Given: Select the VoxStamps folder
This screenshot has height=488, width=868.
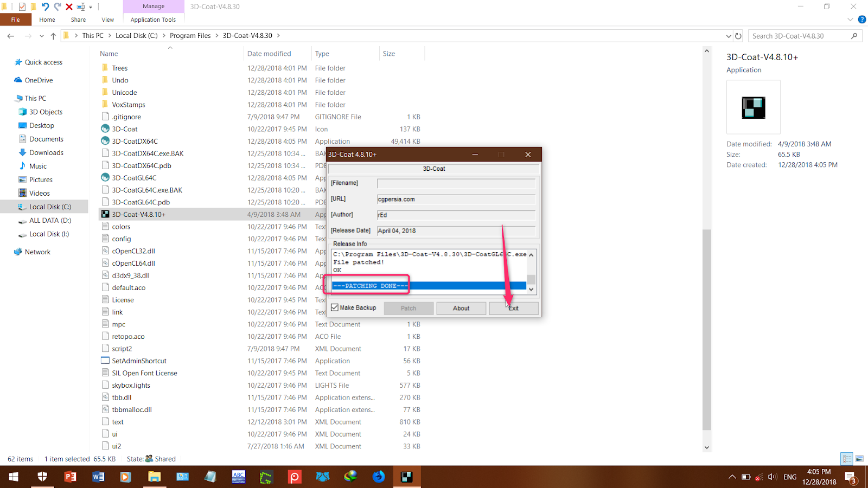Looking at the screenshot, I should pyautogui.click(x=129, y=105).
